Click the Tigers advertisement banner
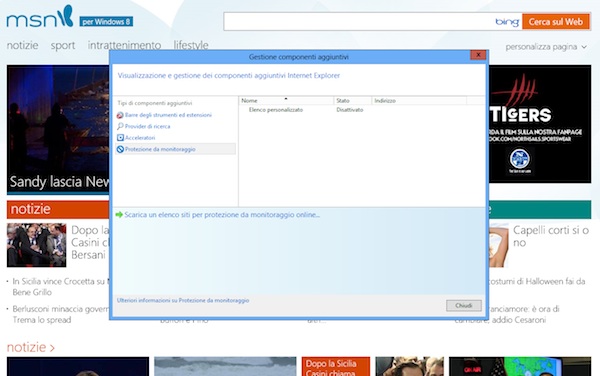The image size is (600, 376). [x=540, y=124]
